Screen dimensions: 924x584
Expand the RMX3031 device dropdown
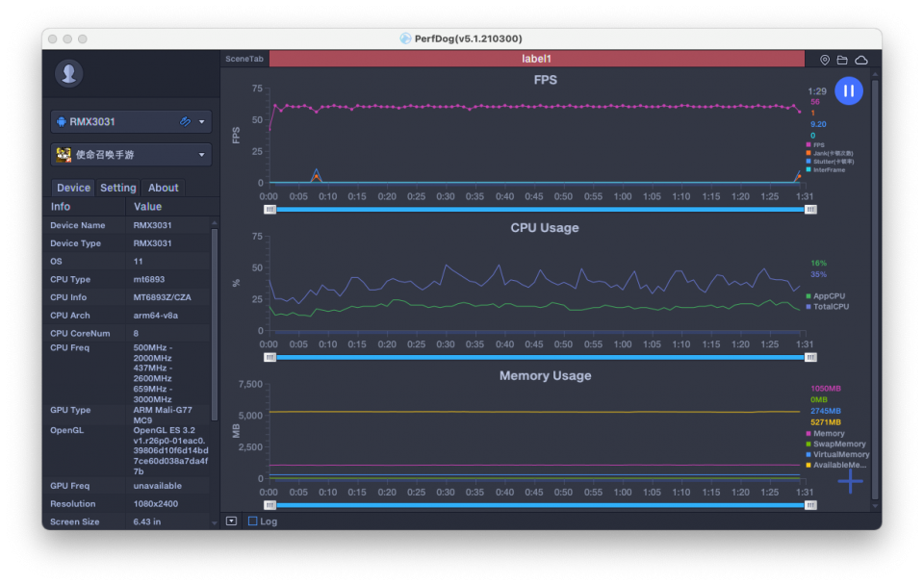202,122
